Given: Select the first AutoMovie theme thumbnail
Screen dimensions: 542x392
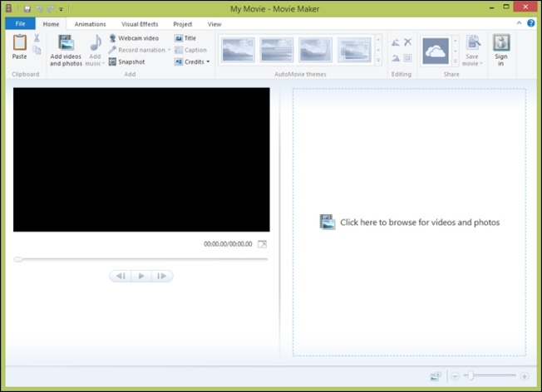Looking at the screenshot, I should tap(239, 50).
